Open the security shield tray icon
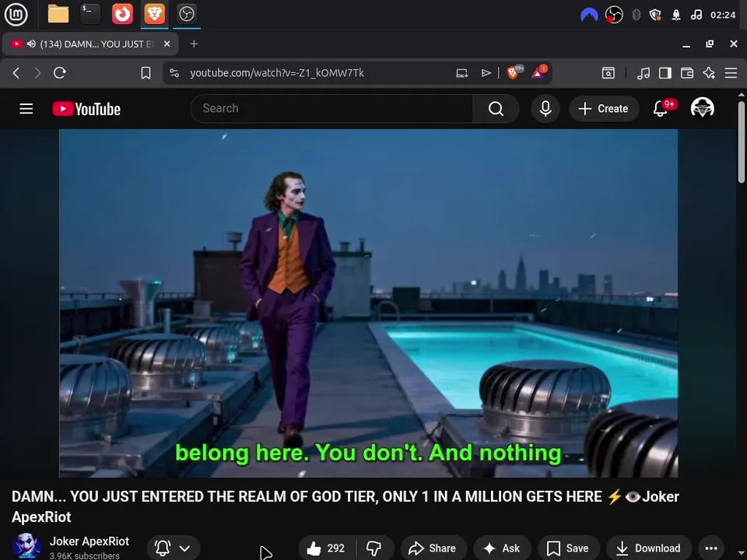The image size is (747, 560). (655, 15)
